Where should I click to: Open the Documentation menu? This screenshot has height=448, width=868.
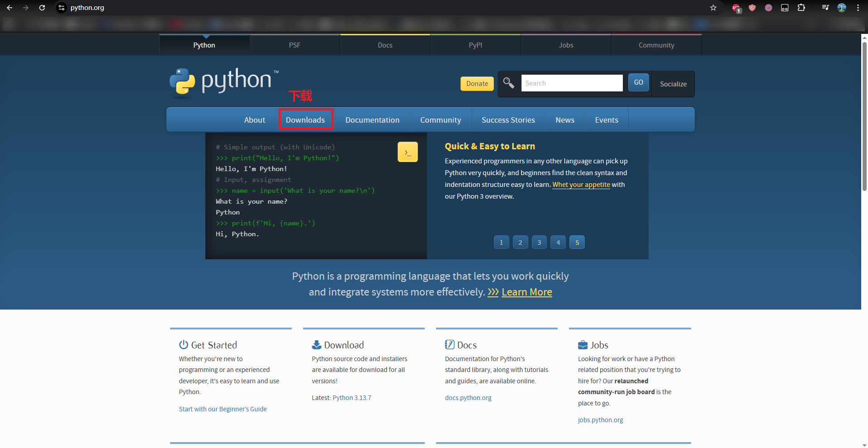coord(372,120)
